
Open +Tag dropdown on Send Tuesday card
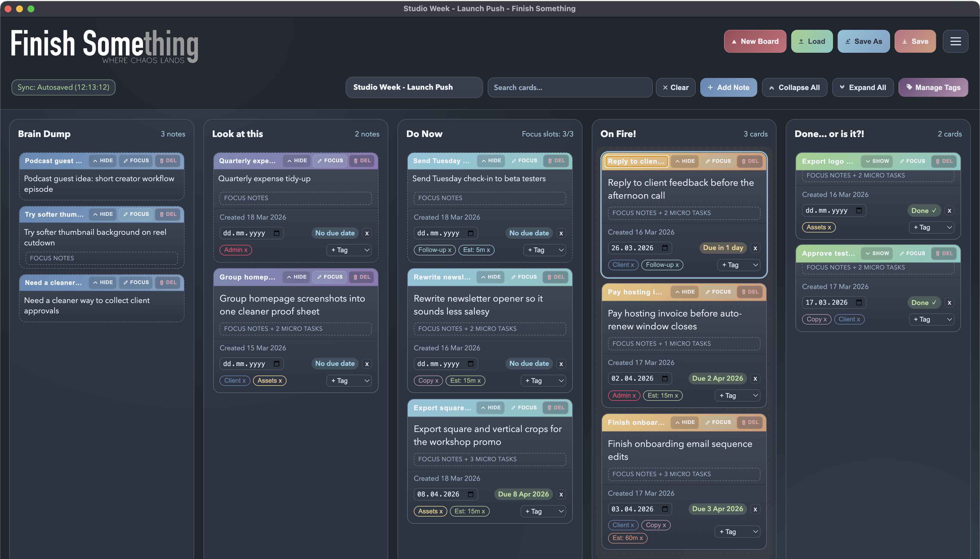tap(544, 250)
